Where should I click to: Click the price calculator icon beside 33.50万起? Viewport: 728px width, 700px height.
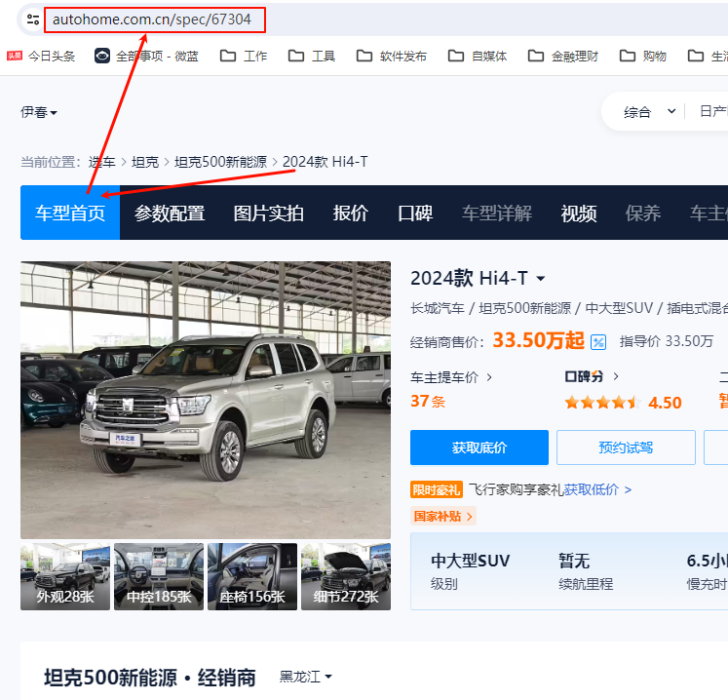coord(598,342)
